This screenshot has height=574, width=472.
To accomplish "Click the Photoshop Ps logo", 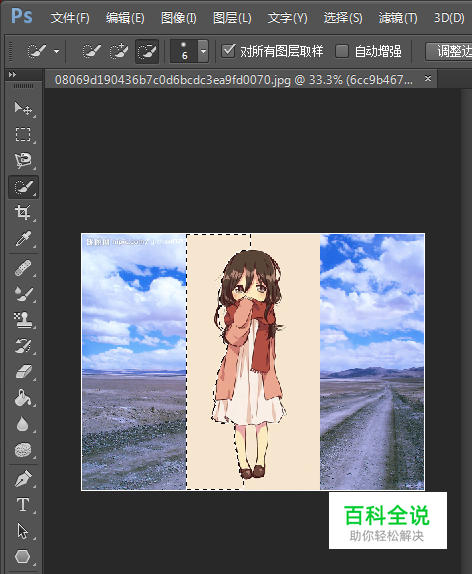I will [x=22, y=16].
